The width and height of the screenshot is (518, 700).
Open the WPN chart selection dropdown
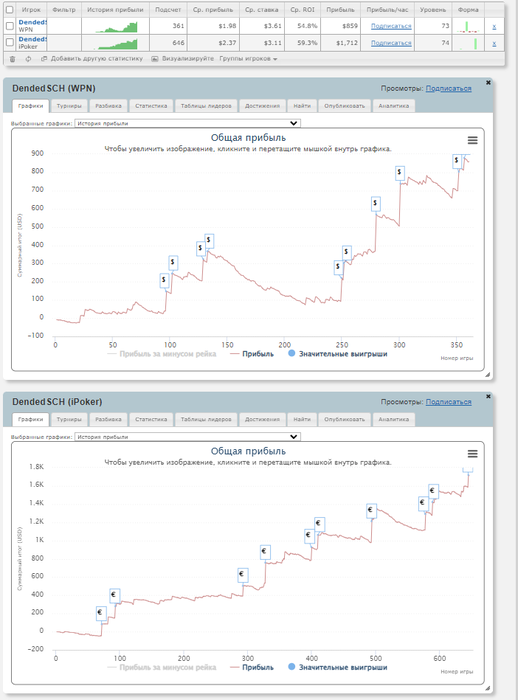pos(187,123)
